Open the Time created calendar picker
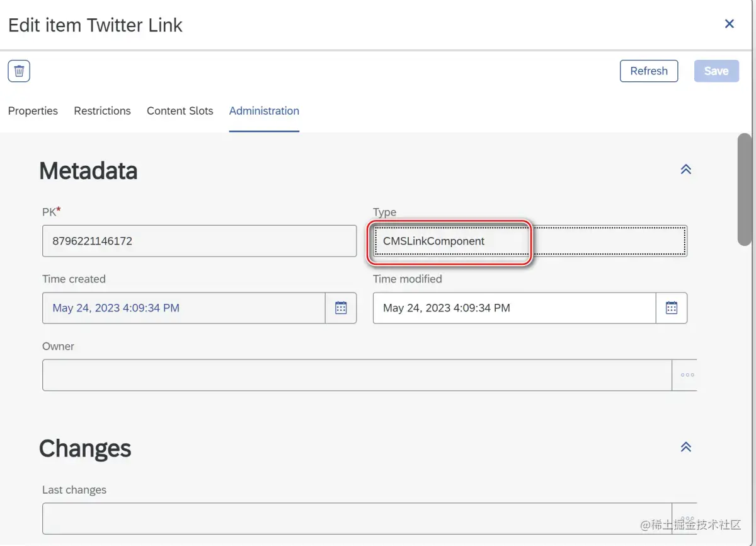Screen dimensions: 756x546 [x=341, y=308]
